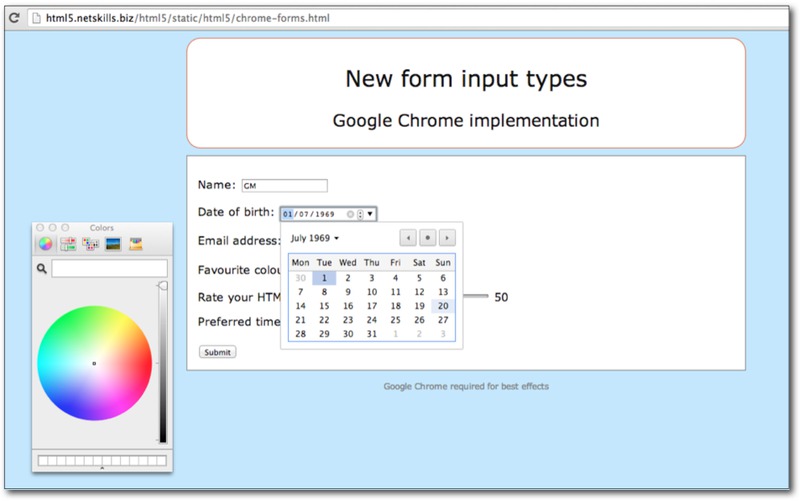The height and width of the screenshot is (502, 800).
Task: Click the Name input field
Action: point(285,186)
